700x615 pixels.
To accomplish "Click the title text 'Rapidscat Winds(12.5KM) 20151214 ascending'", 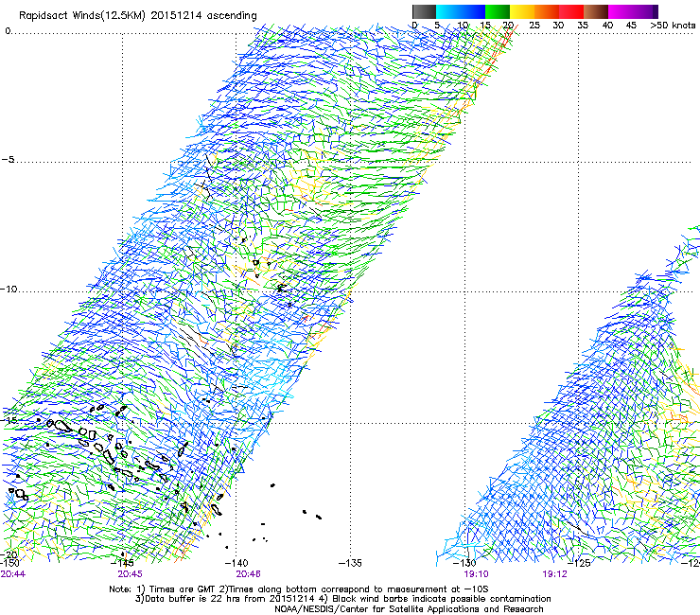I will tap(138, 16).
